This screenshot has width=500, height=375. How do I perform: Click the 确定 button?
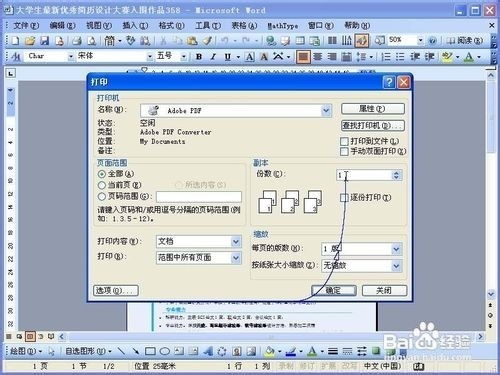pyautogui.click(x=334, y=290)
